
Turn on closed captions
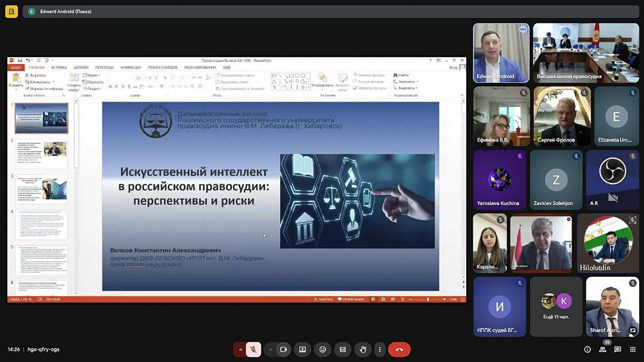pyautogui.click(x=343, y=350)
